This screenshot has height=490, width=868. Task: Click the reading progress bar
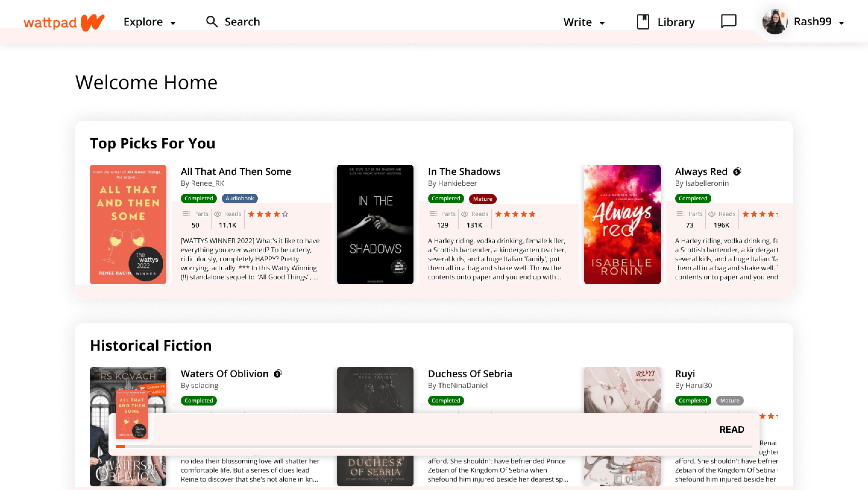coord(433,447)
